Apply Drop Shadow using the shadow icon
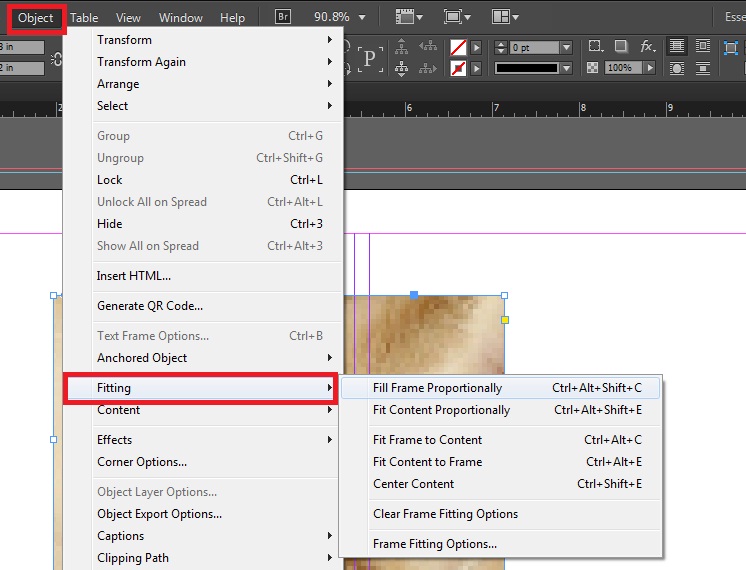 pyautogui.click(x=621, y=46)
